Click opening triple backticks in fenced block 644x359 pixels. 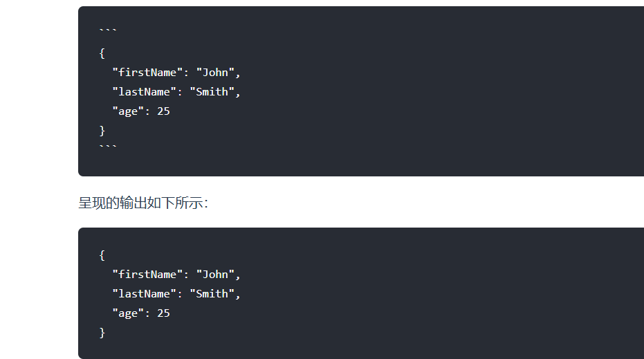(108, 30)
